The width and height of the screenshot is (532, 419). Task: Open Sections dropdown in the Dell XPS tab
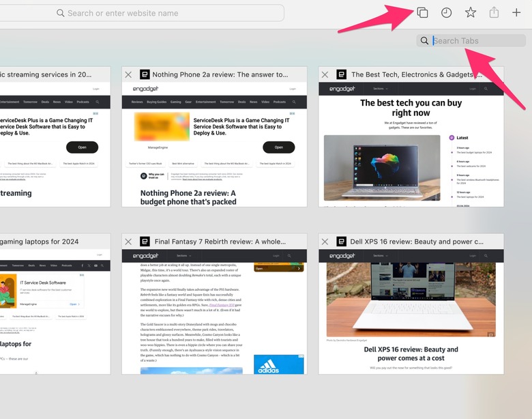point(381,256)
